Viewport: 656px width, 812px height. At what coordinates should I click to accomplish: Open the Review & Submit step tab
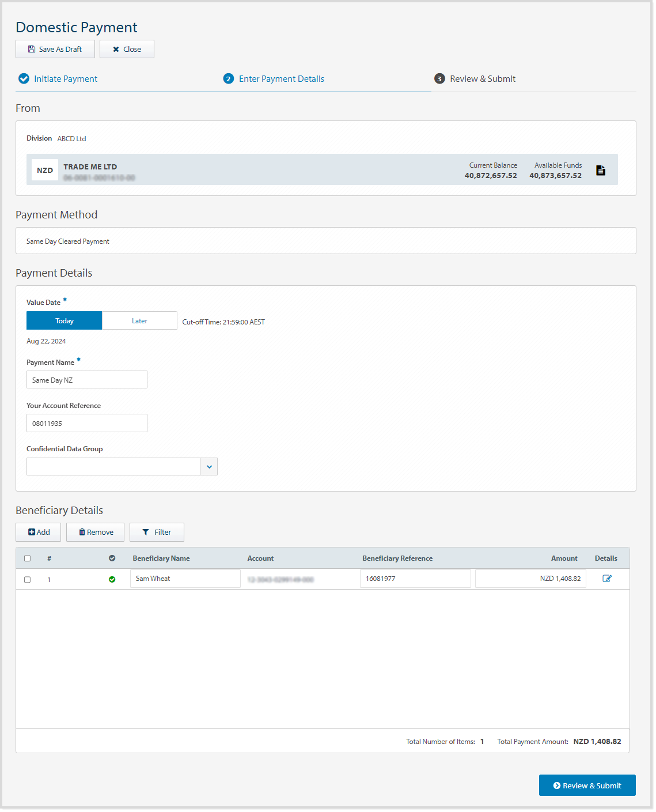coord(483,79)
